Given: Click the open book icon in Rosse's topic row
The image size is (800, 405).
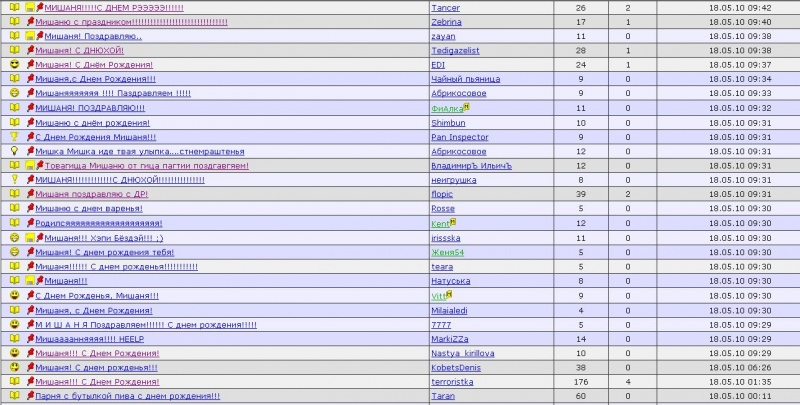Looking at the screenshot, I should click(x=15, y=208).
